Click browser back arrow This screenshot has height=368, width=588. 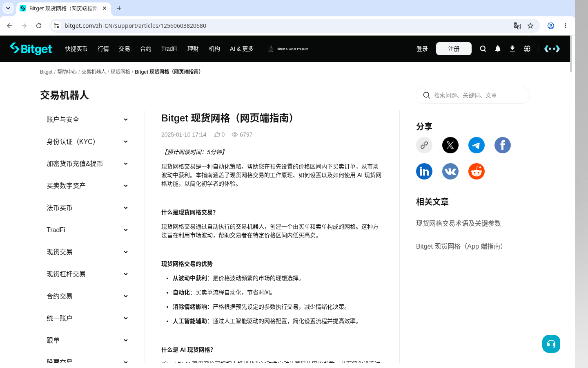coord(9,26)
